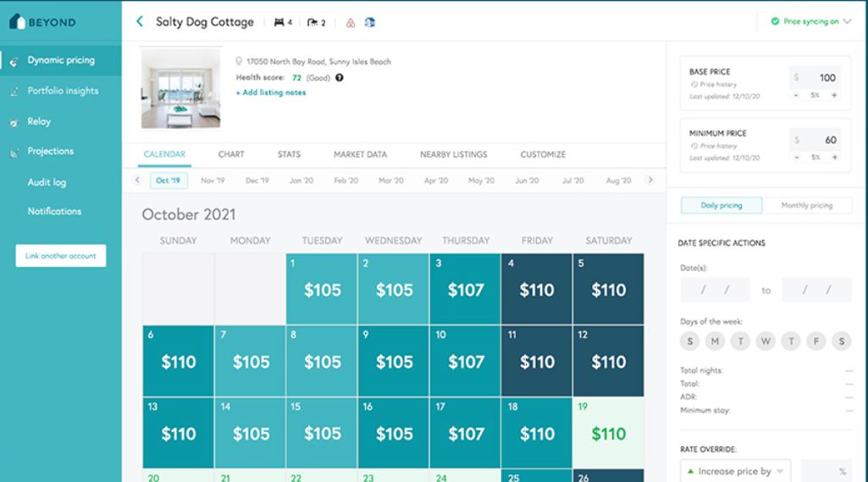
Task: Toggle Wednesday in days of the week
Action: (766, 341)
